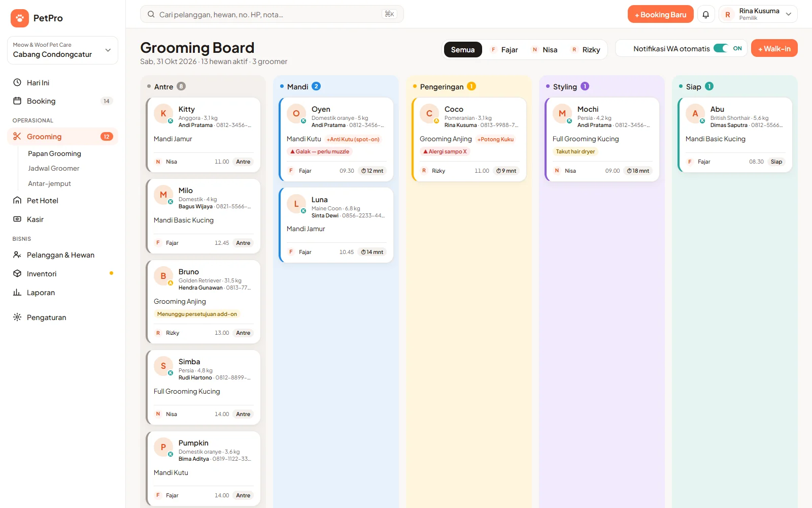Open Jadwal Groomer submenu item
The height and width of the screenshot is (508, 812).
tap(53, 168)
